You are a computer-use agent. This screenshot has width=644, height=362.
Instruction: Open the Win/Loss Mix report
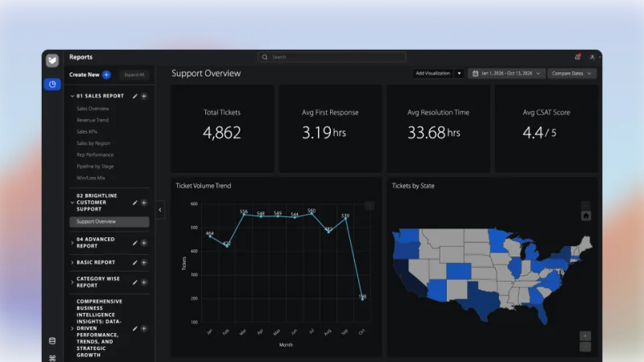click(x=91, y=178)
